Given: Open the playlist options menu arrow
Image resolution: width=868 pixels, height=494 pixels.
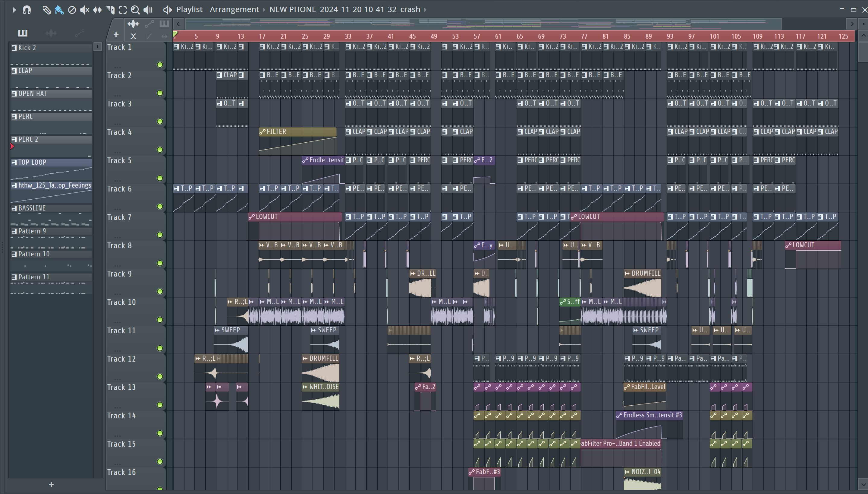Looking at the screenshot, I should point(14,10).
